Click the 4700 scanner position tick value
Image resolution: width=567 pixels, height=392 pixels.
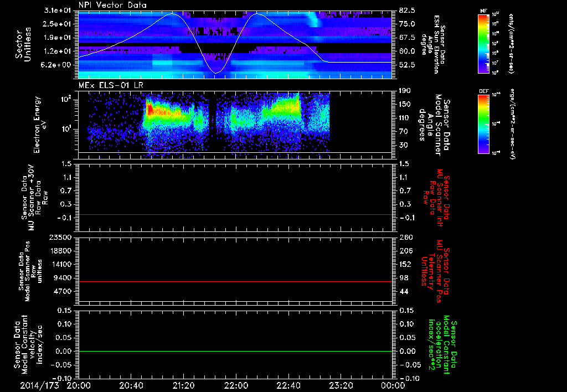(62, 291)
